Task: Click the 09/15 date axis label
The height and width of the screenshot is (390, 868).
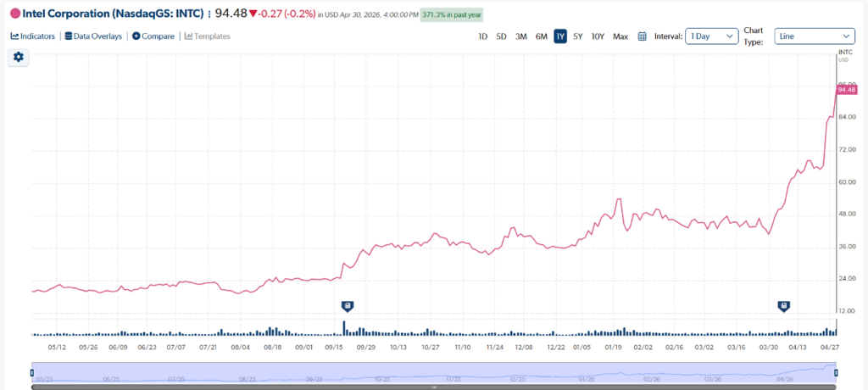Action: 334,348
